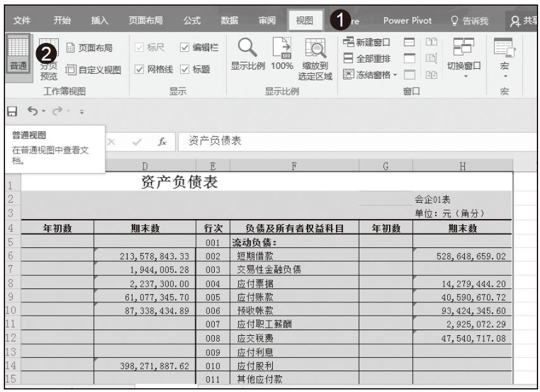This screenshot has width=540, height=392.
Task: Click View Side by Side icon
Action: [431, 42]
